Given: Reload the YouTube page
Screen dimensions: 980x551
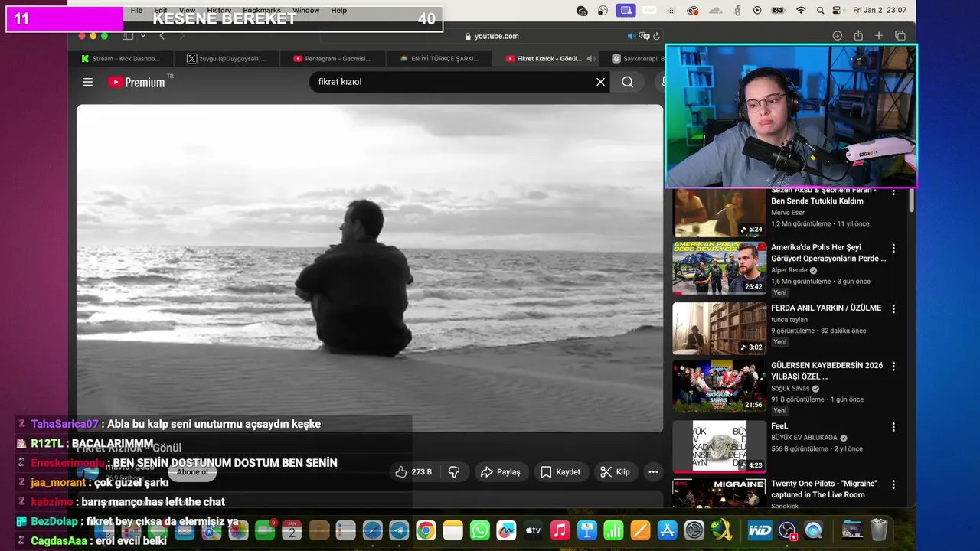Looking at the screenshot, I should tap(657, 36).
